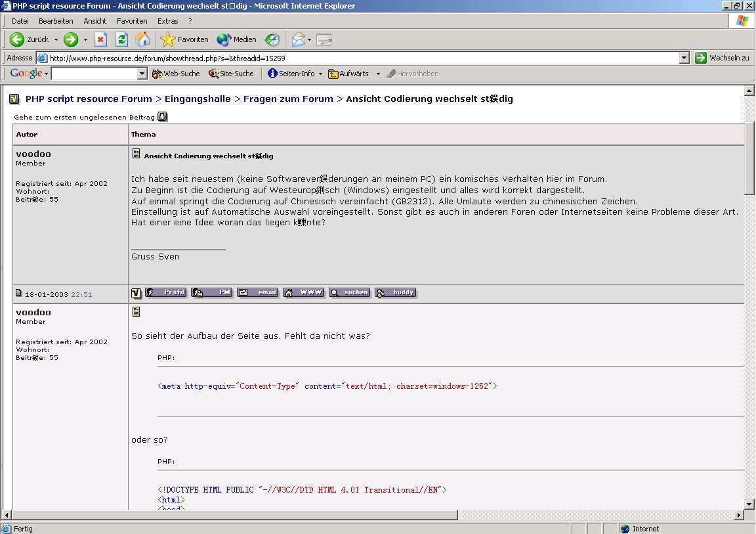Follow the Eingangshalle breadcrumb link
Screen dimensions: 756x534
pos(198,99)
